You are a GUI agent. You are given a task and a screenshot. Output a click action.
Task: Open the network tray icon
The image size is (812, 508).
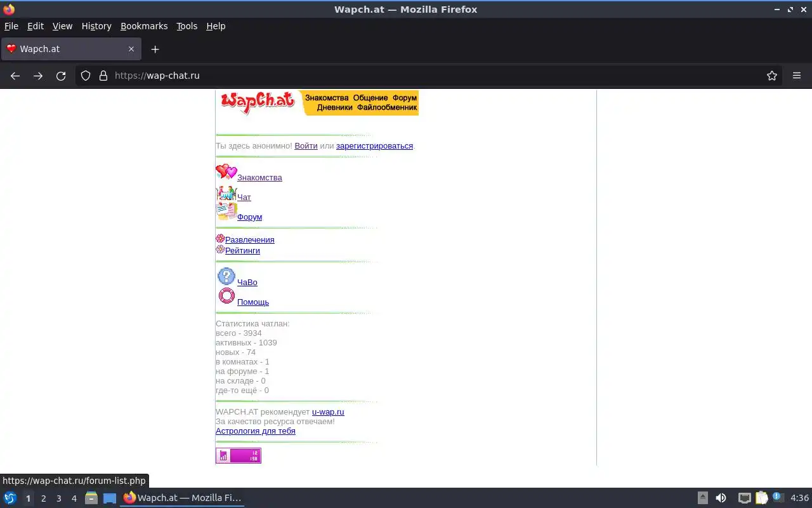(x=745, y=498)
